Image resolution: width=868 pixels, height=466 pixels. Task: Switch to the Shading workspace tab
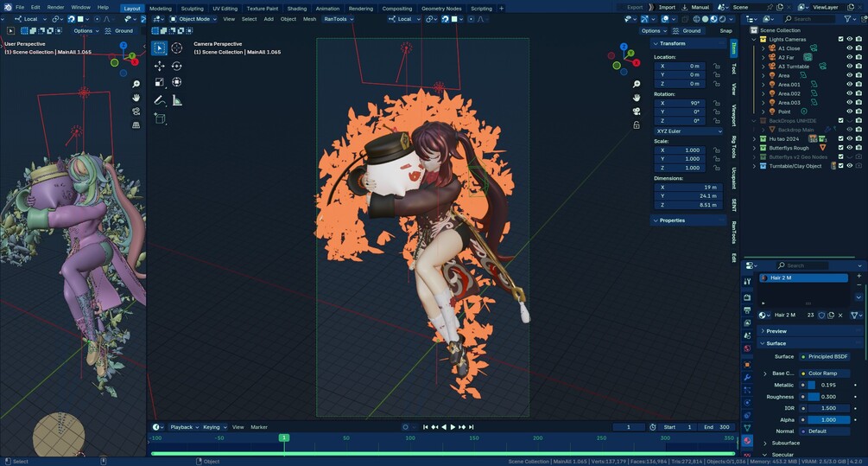tap(297, 9)
